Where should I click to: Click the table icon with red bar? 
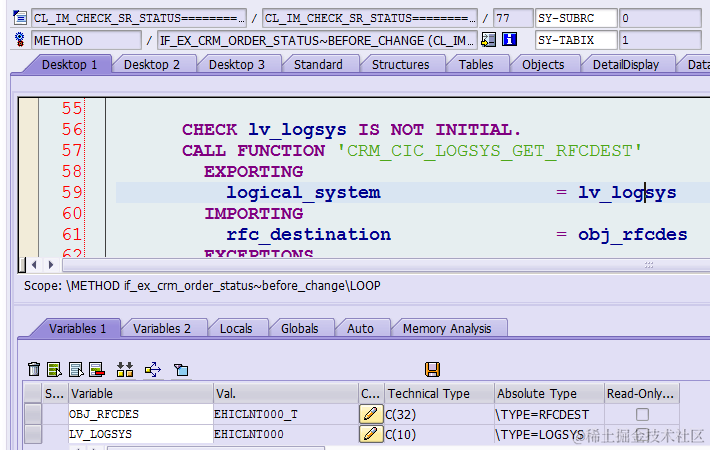[x=97, y=369]
